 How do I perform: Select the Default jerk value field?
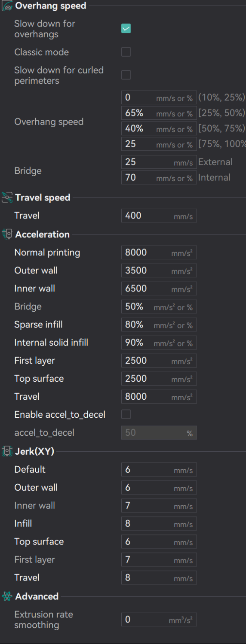(159, 469)
